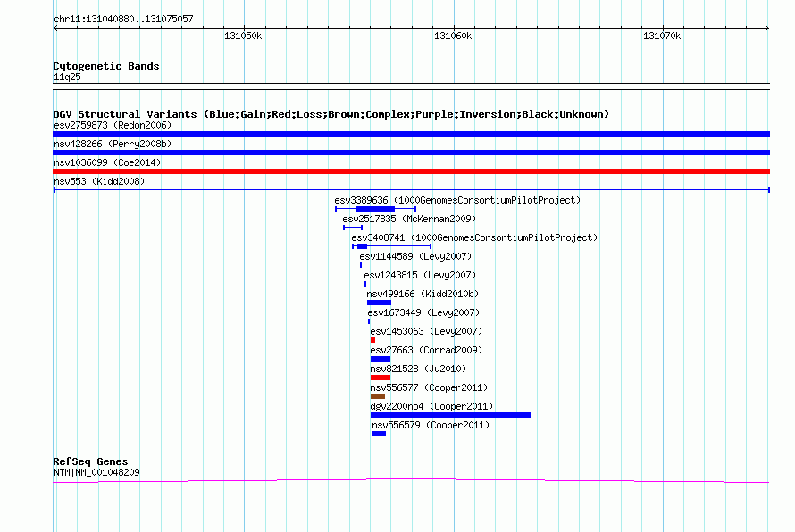This screenshot has width=795, height=532.
Task: Select the blue esv27663 variant bar
Action: pyautogui.click(x=381, y=359)
